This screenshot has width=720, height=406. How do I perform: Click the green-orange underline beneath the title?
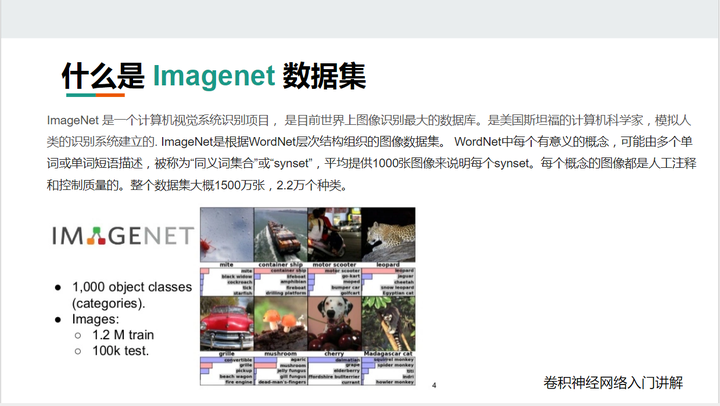(x=96, y=95)
